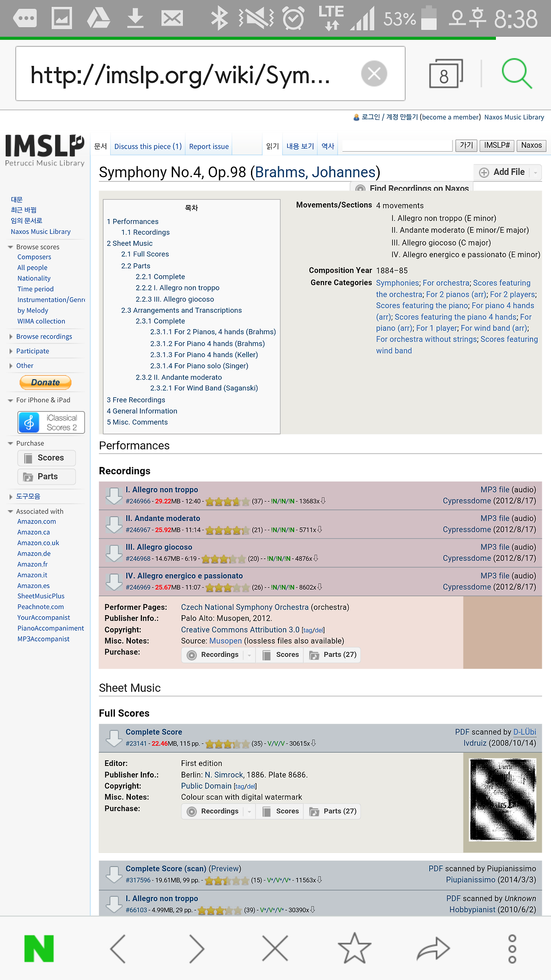Download the Complete Score #23141 arrow icon
Viewport: 551px width, 980px height.
pos(114,738)
